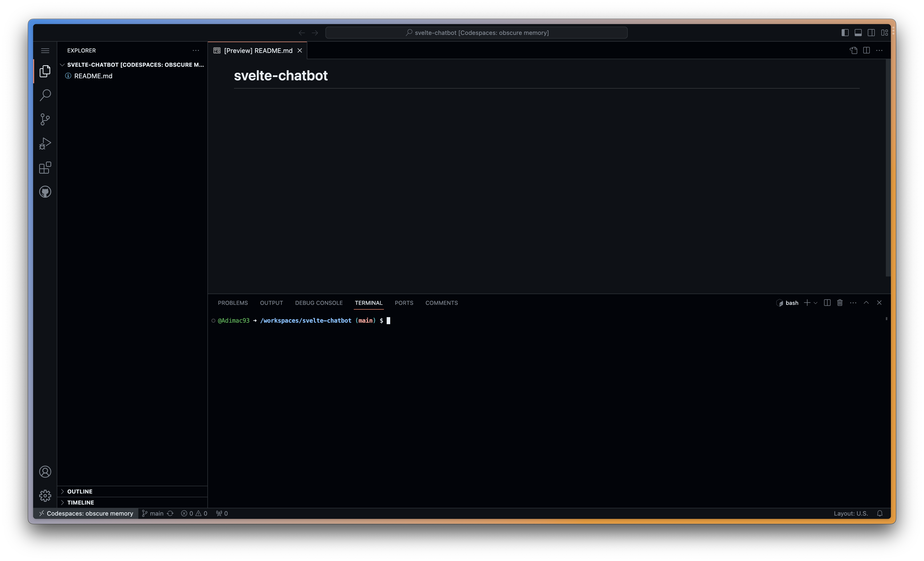Select README.md in the Explorer tree
The image size is (924, 561).
pyautogui.click(x=132, y=76)
